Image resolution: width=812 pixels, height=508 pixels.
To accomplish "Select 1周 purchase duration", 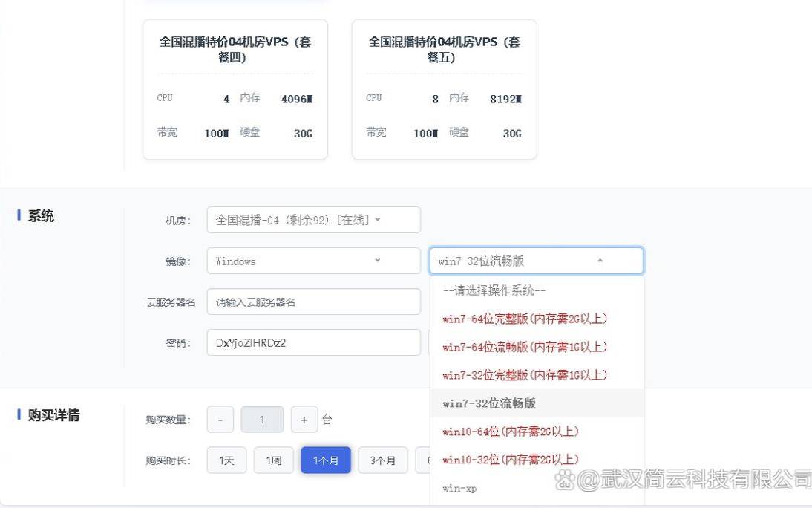I will pyautogui.click(x=274, y=460).
